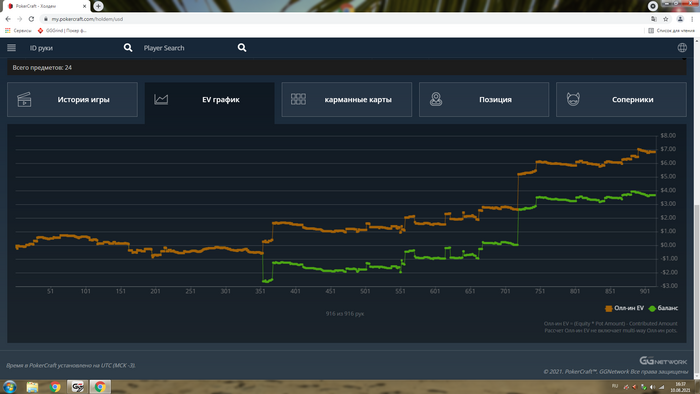Click the RU language indicator in tray
The width and height of the screenshot is (700, 394).
pos(615,386)
